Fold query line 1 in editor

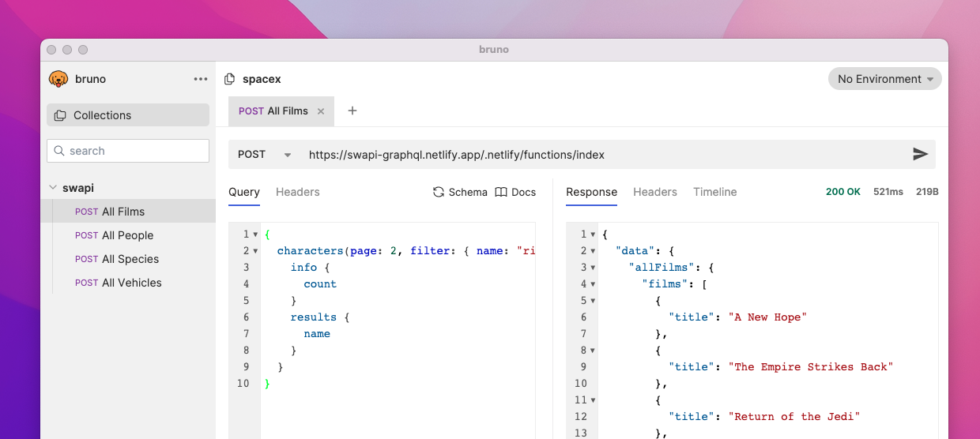click(255, 235)
